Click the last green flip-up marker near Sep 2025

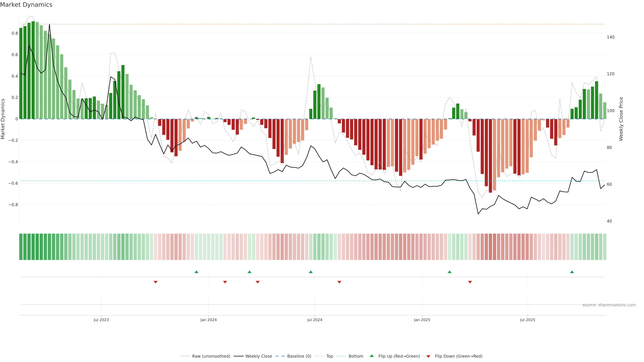tap(572, 272)
